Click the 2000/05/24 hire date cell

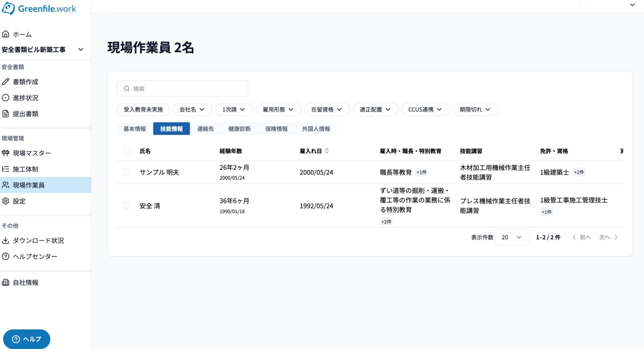click(316, 172)
